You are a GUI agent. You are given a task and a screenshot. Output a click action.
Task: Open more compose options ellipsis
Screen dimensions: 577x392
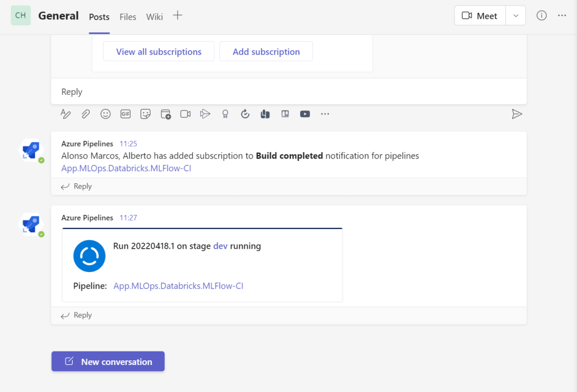(325, 114)
